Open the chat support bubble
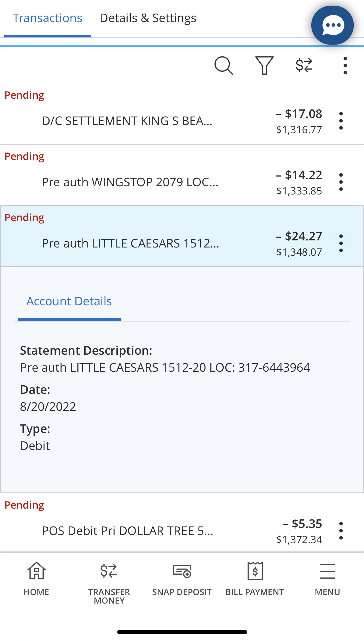The image size is (364, 641). (332, 25)
